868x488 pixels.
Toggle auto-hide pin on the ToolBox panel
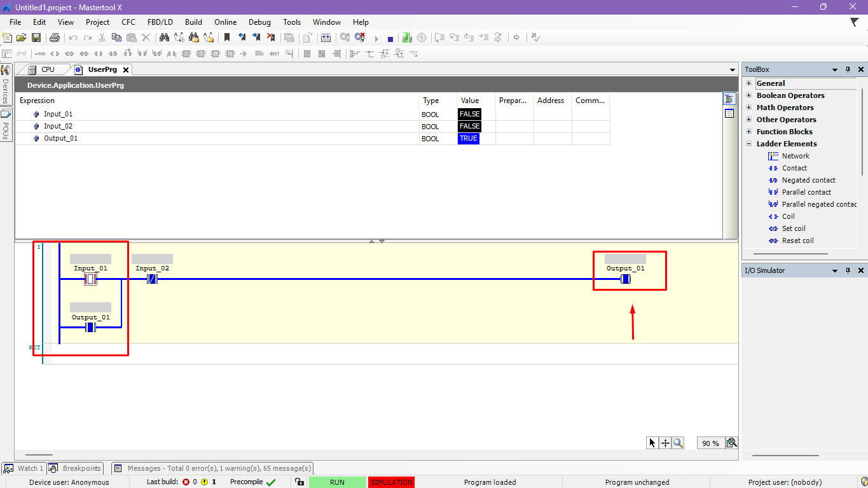pos(848,69)
